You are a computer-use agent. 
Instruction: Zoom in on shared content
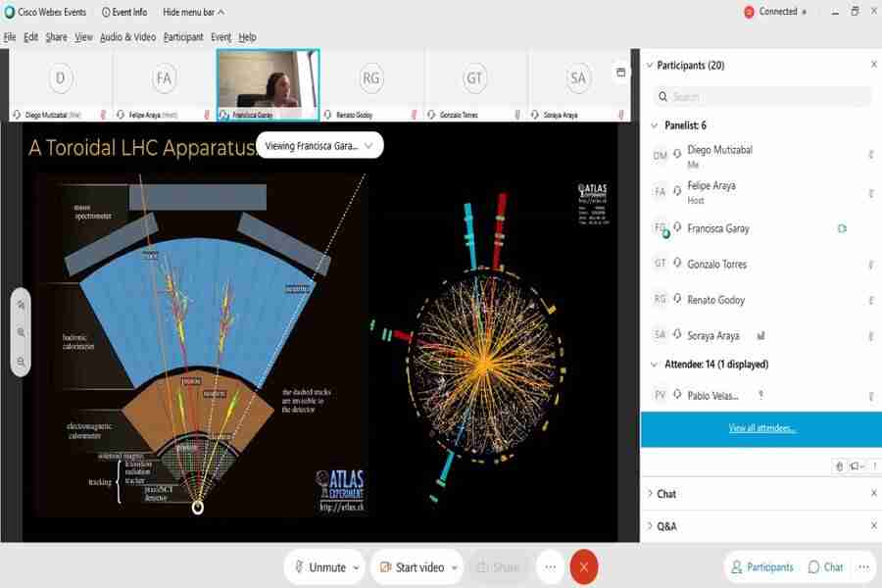click(x=21, y=332)
